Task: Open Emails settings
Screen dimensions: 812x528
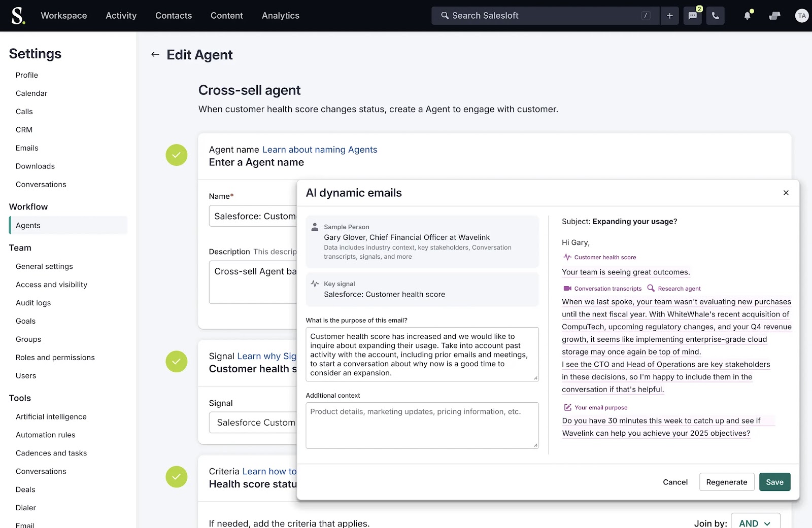Action: [27, 148]
